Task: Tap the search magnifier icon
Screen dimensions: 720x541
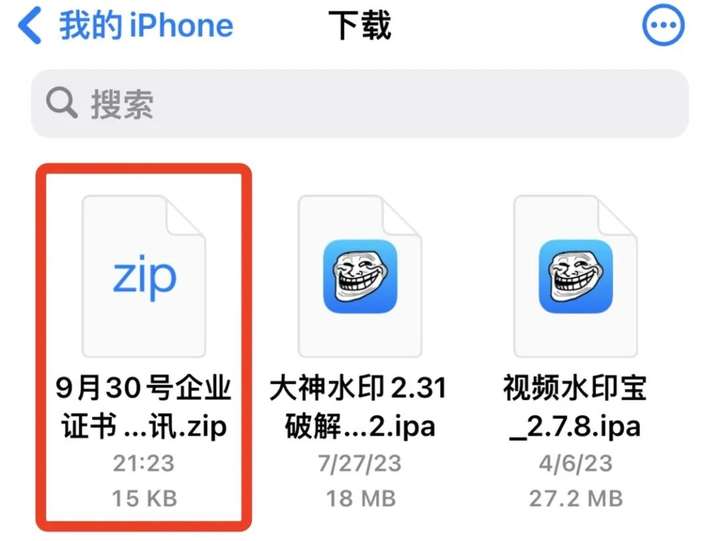Action: [61, 103]
